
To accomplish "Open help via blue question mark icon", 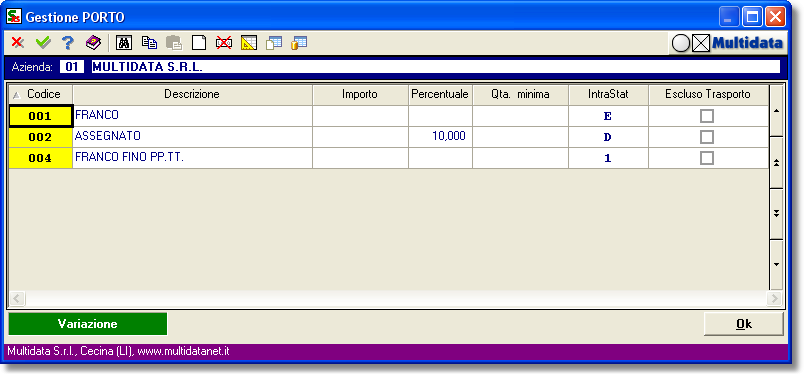I will click(x=68, y=43).
